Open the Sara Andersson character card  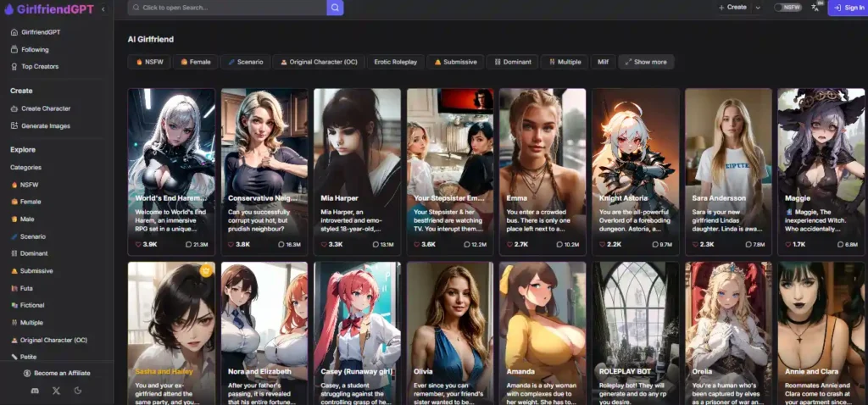click(x=728, y=171)
